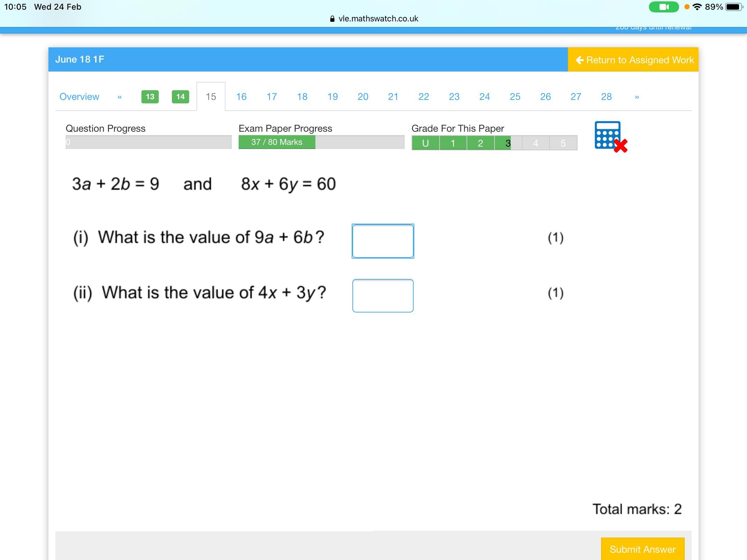Open completed question 14
747x560 pixels.
[x=180, y=97]
